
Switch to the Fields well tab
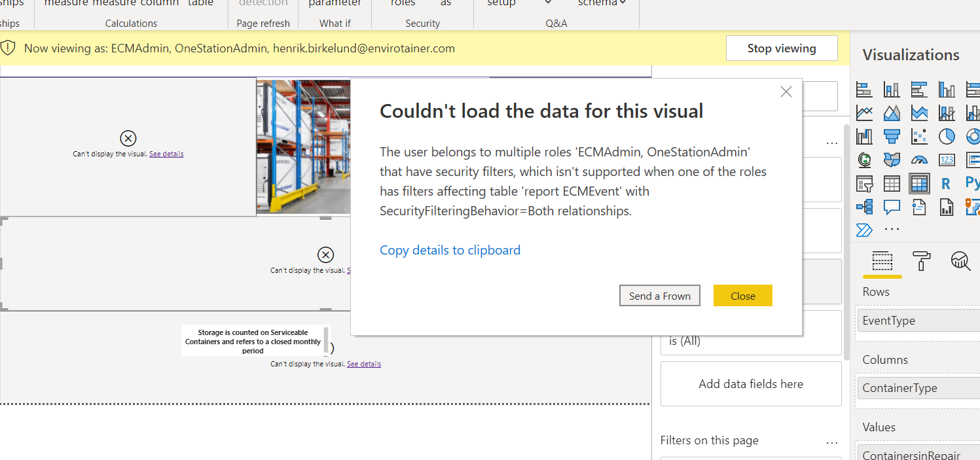click(x=882, y=261)
